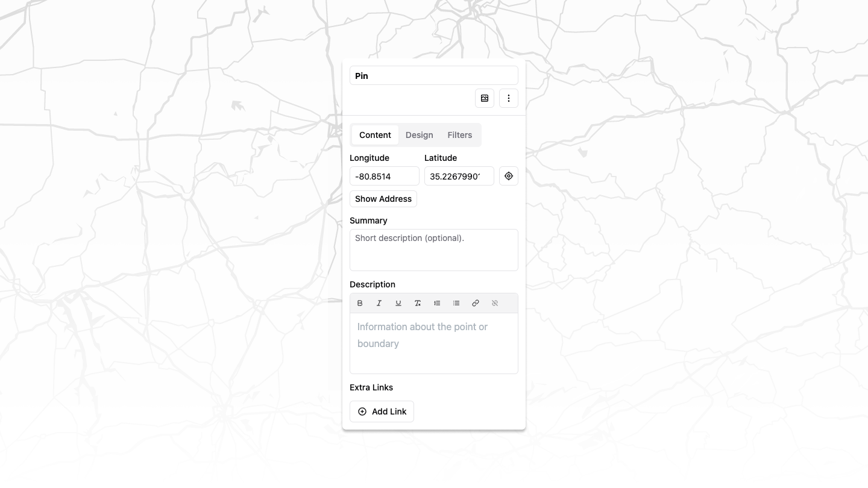Click the image upload icon button
Viewport: 868px width, 488px height.
tap(485, 98)
